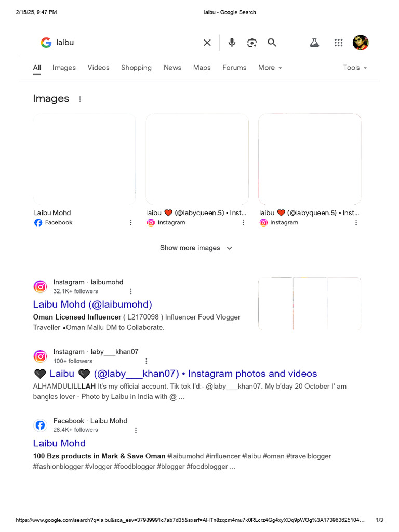Open the Laibu (@laby___khan07) Instagram link
This screenshot has height=532, width=399.
pos(183,374)
